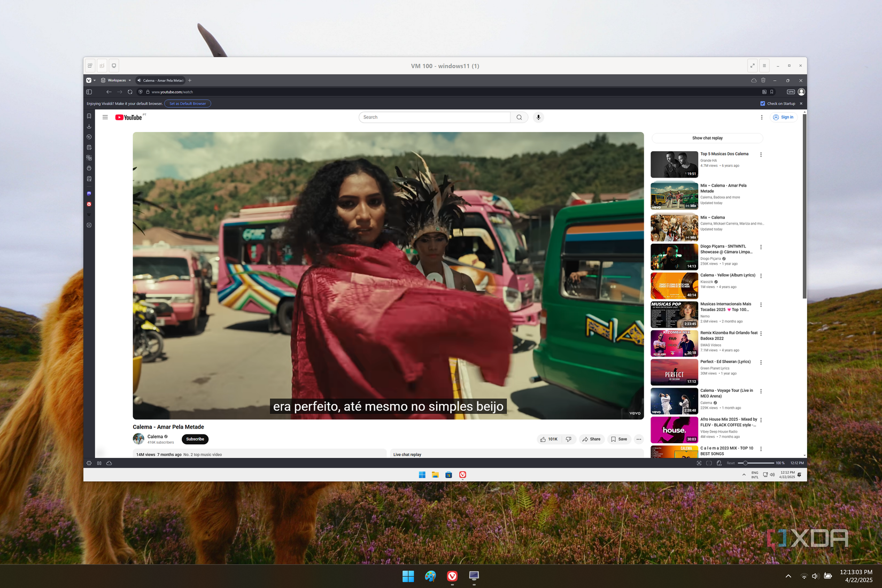This screenshot has height=588, width=882.
Task: Uncheck the Check on Startup checkbox
Action: pos(762,104)
